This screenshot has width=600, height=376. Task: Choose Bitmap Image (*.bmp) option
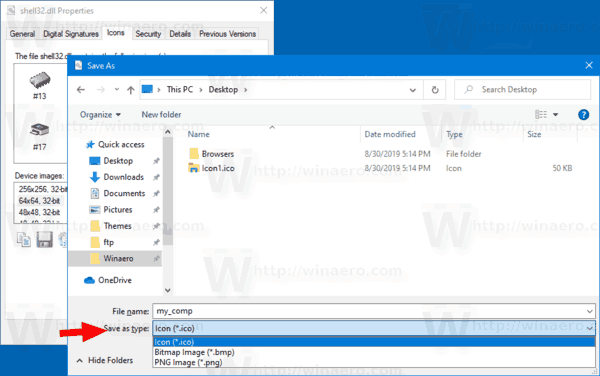pyautogui.click(x=374, y=352)
